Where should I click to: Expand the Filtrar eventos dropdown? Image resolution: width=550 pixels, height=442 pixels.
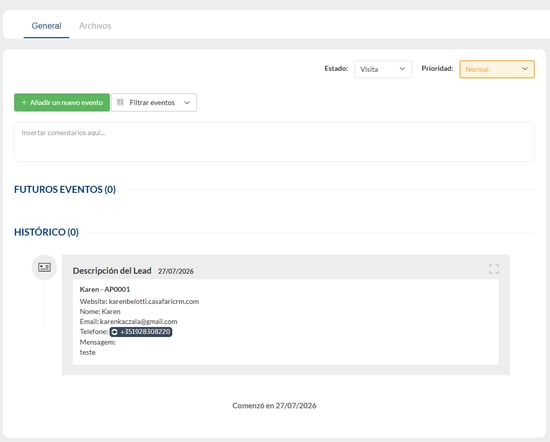pos(154,102)
